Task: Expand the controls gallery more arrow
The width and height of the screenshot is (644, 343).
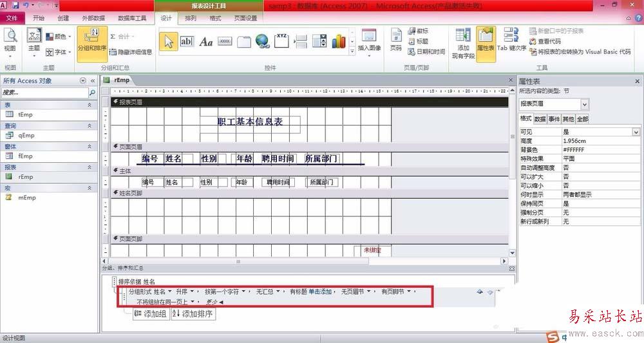Action: tap(352, 51)
